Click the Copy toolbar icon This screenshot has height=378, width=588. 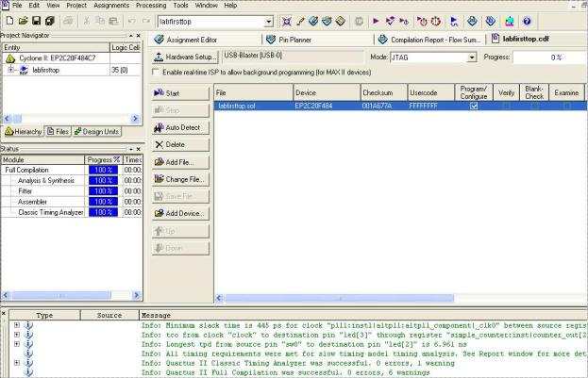click(x=100, y=21)
